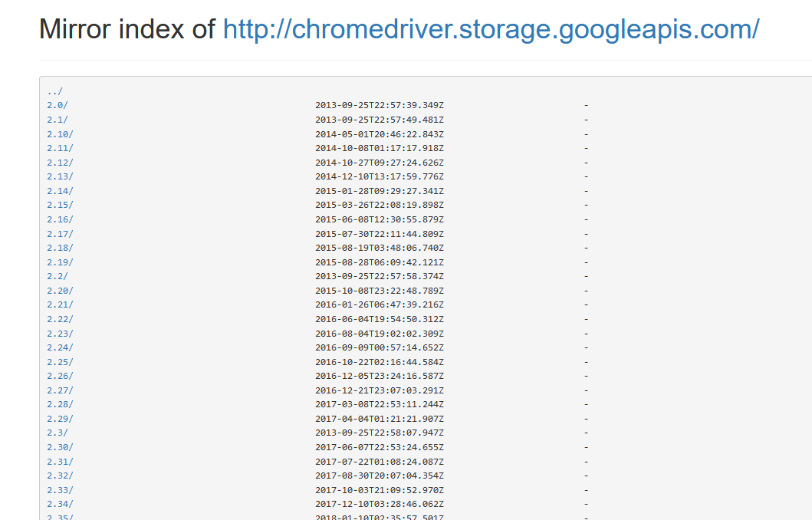Open the 2.25/ version folder
812x520 pixels.
click(x=54, y=361)
